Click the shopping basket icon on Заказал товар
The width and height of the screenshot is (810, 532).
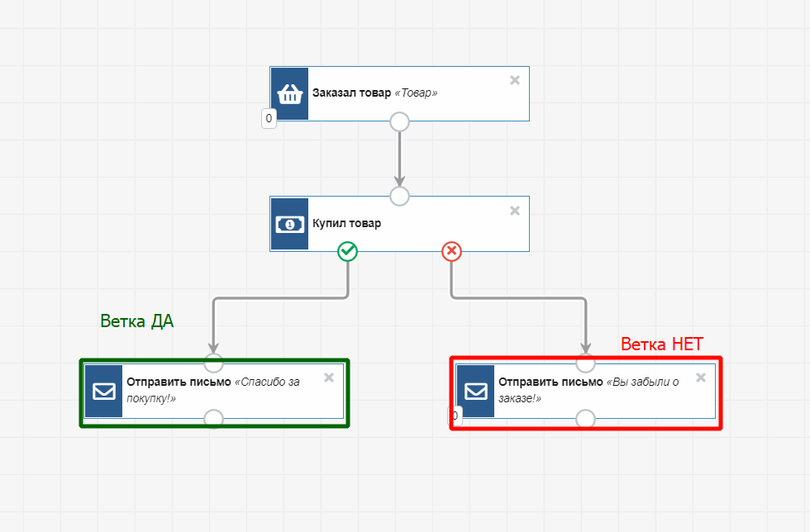pyautogui.click(x=289, y=94)
